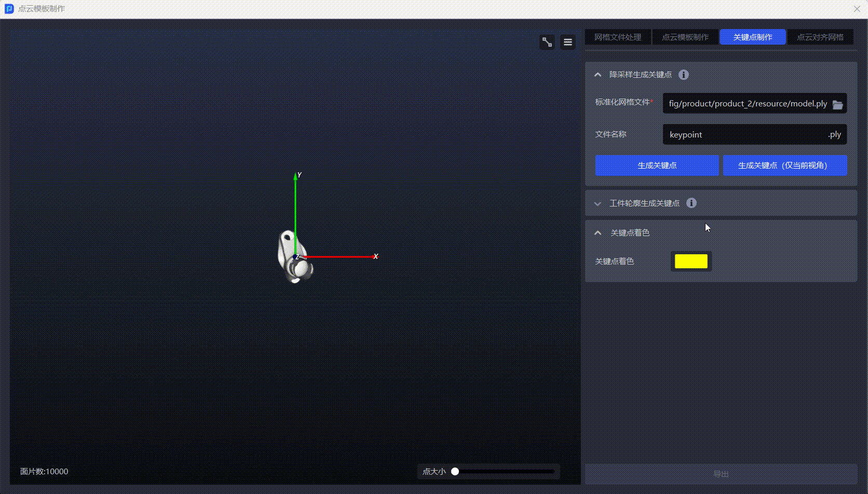Click the 3D model in viewport
The height and width of the screenshot is (494, 868).
click(293, 258)
